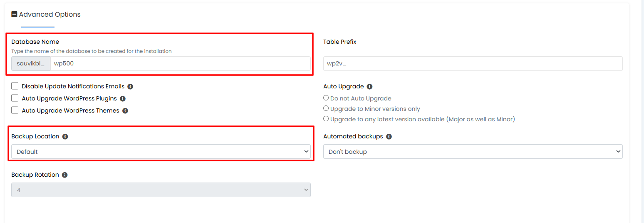Check Auto Upgrade WordPress Themes
The width and height of the screenshot is (644, 223).
[15, 110]
